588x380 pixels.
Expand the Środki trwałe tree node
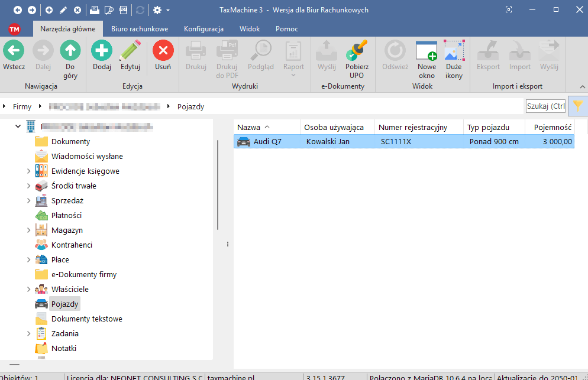[28, 186]
